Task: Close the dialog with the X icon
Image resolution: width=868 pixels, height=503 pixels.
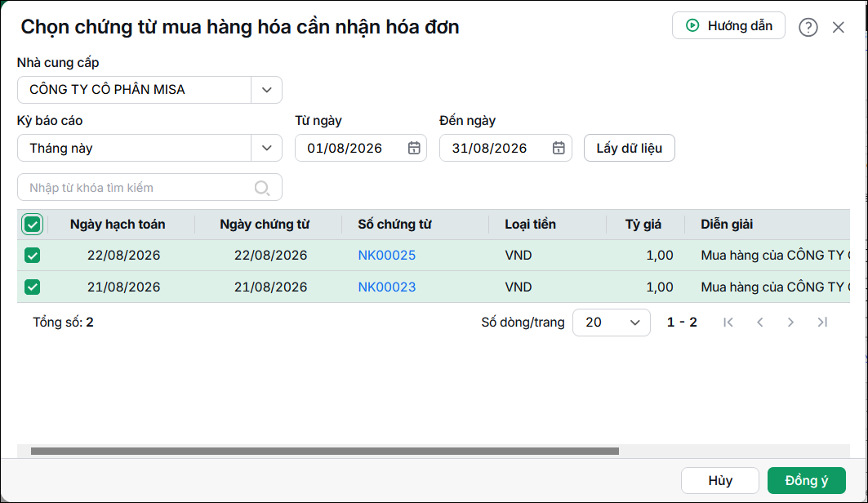Action: (x=838, y=27)
